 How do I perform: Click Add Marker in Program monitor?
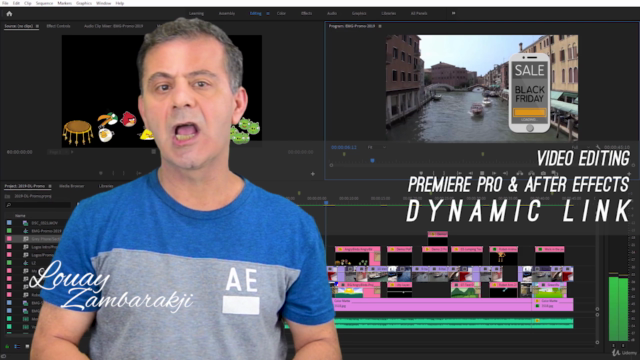point(421,173)
